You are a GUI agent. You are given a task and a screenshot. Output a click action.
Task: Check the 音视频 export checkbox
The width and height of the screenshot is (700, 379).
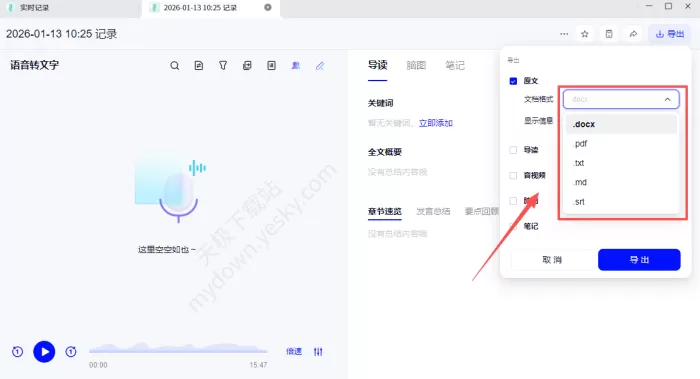[513, 175]
